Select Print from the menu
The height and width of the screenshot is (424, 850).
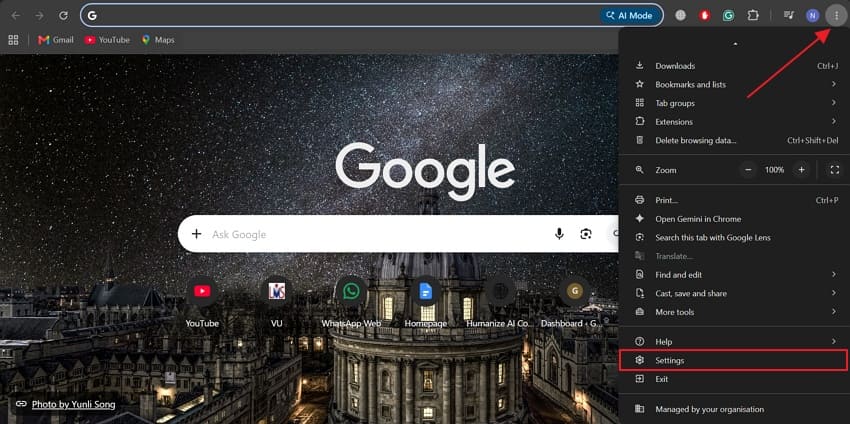coord(735,200)
